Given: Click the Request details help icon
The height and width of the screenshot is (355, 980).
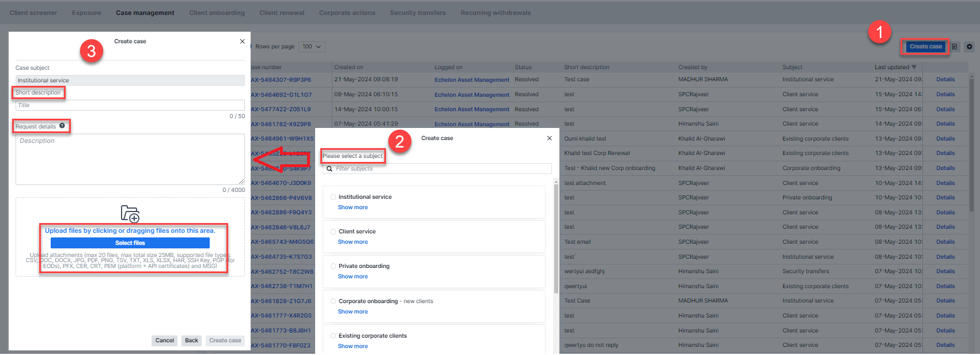Looking at the screenshot, I should (x=62, y=126).
